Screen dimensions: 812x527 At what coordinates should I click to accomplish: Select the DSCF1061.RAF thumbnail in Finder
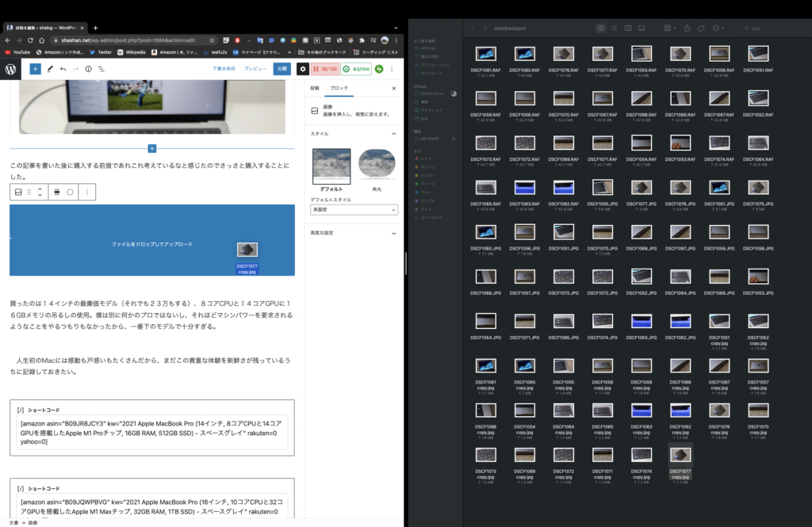(x=485, y=54)
